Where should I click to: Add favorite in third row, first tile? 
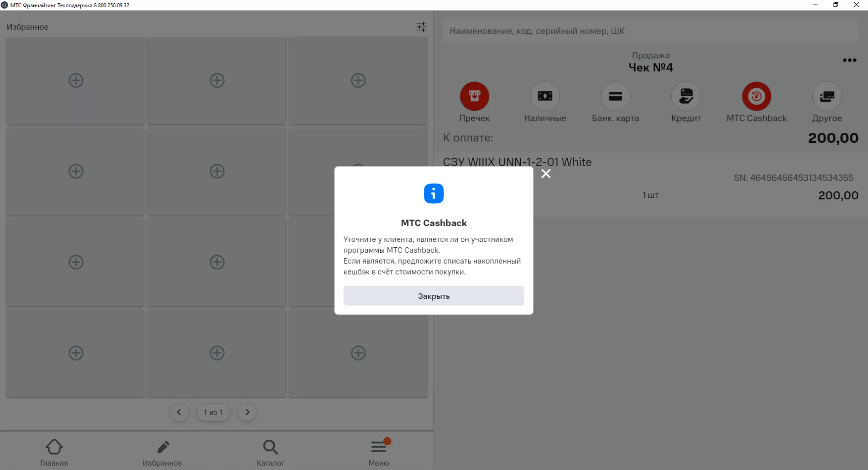pyautogui.click(x=76, y=262)
